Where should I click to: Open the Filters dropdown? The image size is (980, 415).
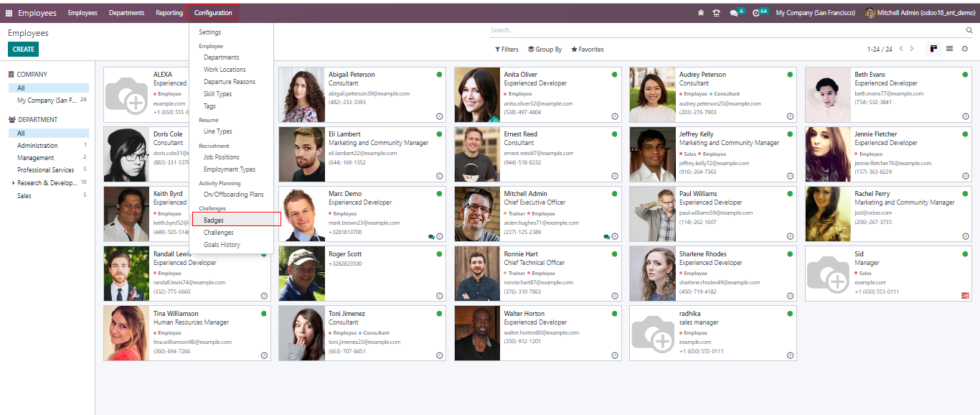[x=507, y=50]
